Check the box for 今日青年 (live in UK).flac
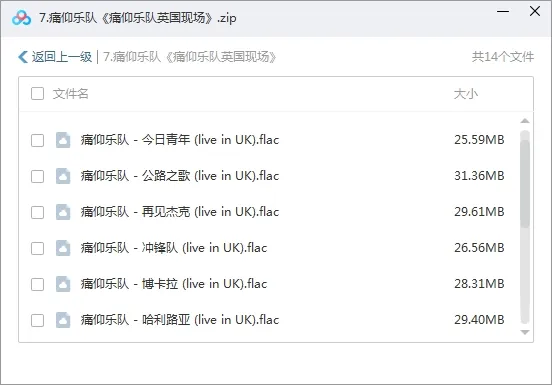This screenshot has height=385, width=552. [x=37, y=140]
